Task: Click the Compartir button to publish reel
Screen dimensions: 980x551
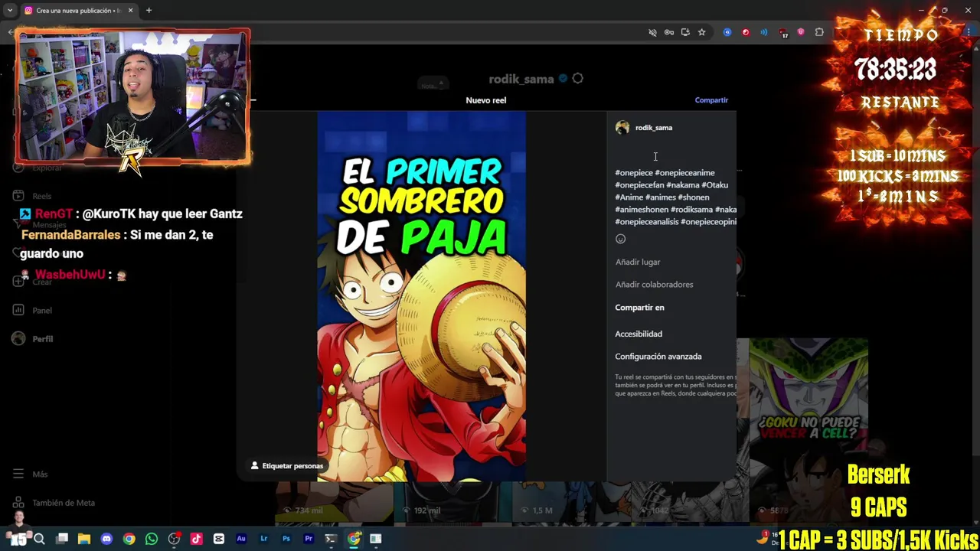Action: (x=711, y=100)
